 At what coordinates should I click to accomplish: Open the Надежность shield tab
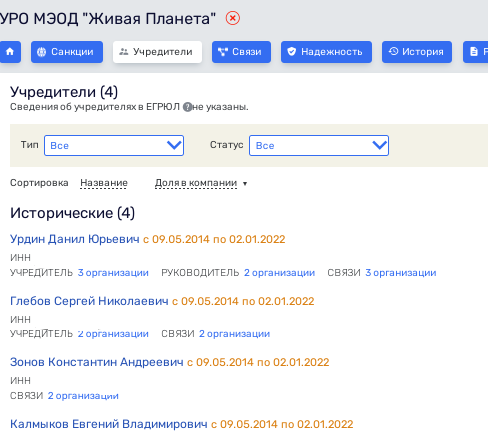(x=326, y=52)
